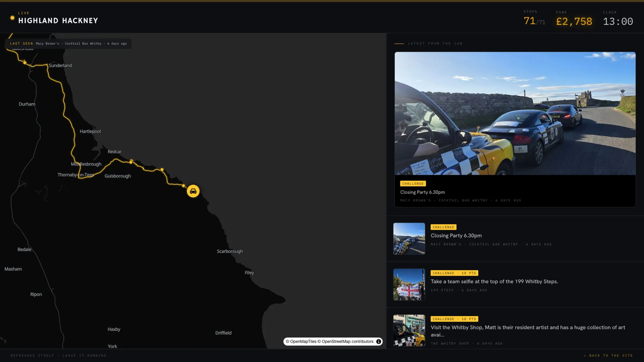This screenshot has height=362, width=644.
Task: Click the Guisborough map label
Action: point(118,176)
